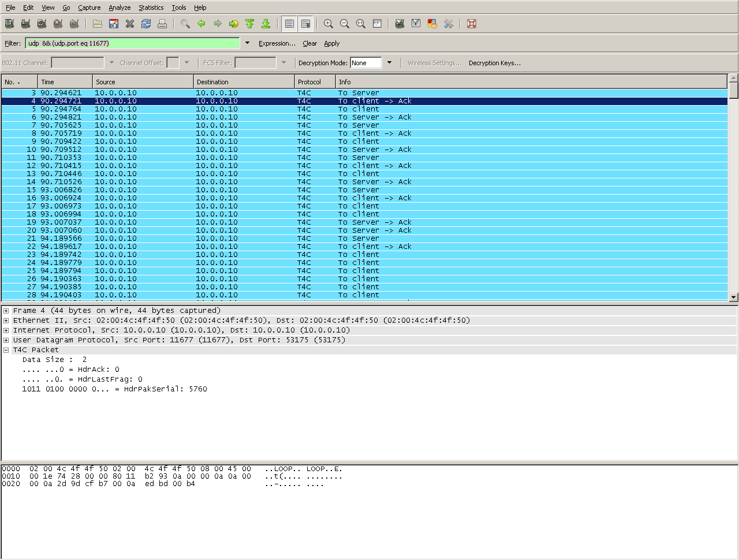This screenshot has width=739, height=560.
Task: Open the capture filters icon
Action: coord(400,24)
